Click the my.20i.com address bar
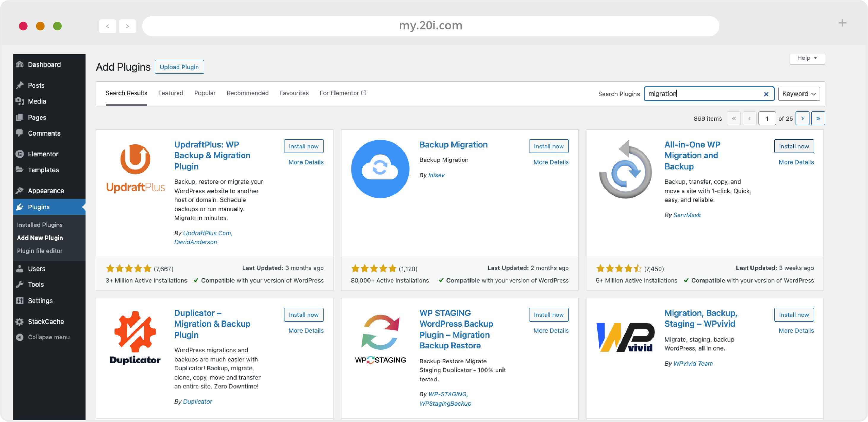This screenshot has height=422, width=868. (430, 26)
